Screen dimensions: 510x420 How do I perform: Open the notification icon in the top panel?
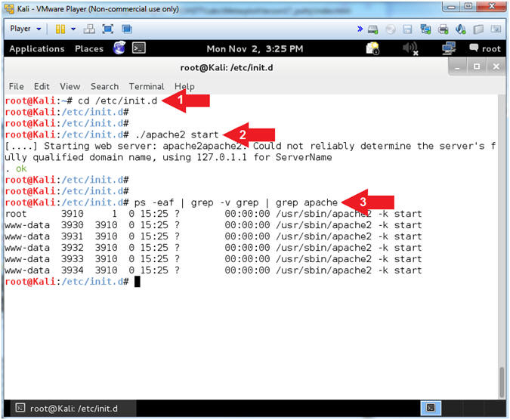[372, 48]
